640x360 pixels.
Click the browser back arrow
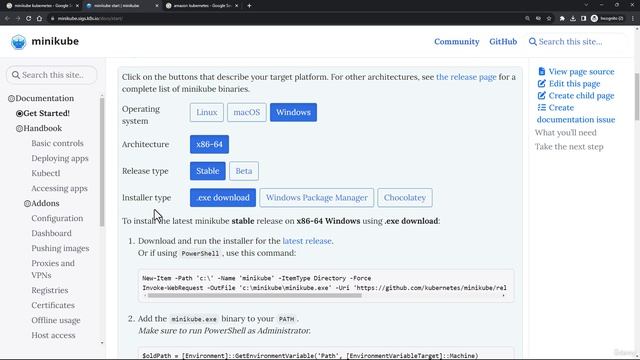point(7,18)
